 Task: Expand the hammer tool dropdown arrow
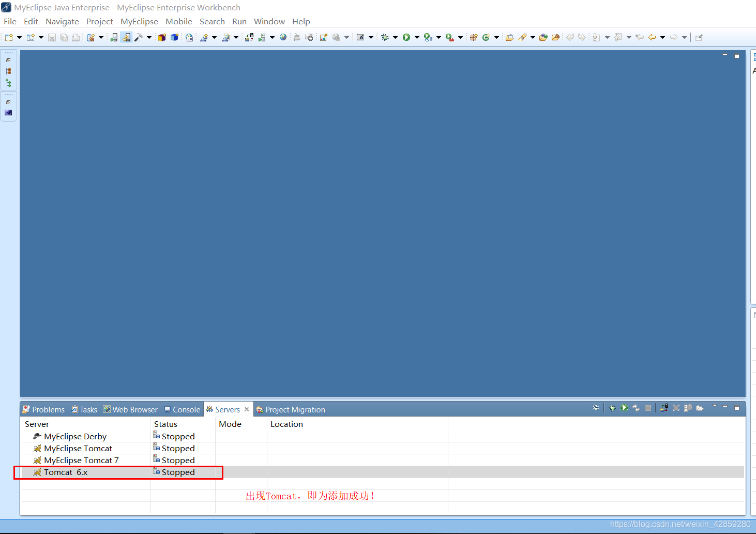(x=149, y=37)
